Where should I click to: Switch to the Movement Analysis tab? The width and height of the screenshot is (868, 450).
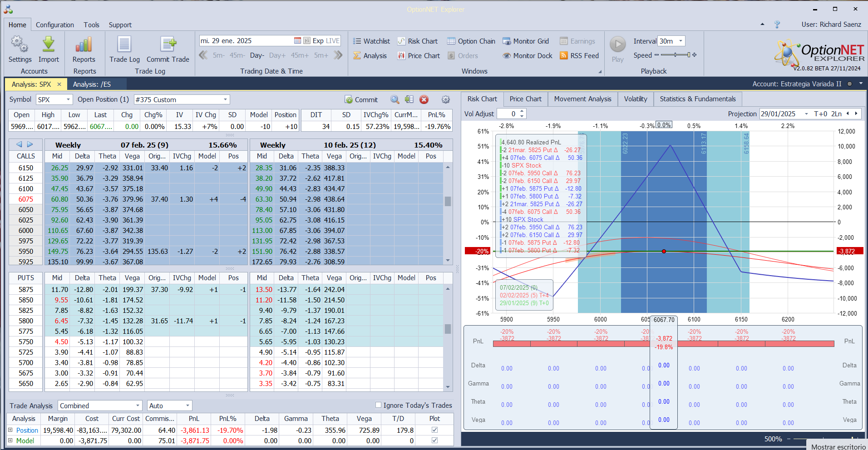pos(582,99)
